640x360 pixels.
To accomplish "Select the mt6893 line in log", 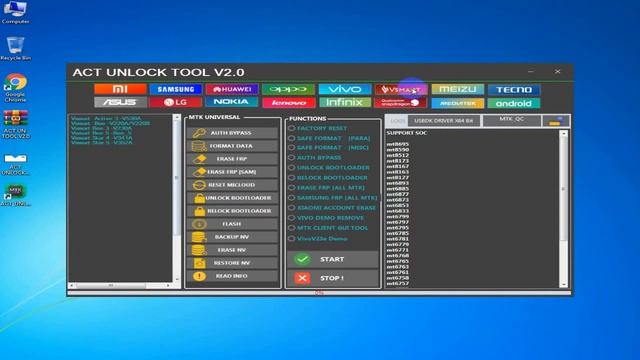I will (x=398, y=183).
